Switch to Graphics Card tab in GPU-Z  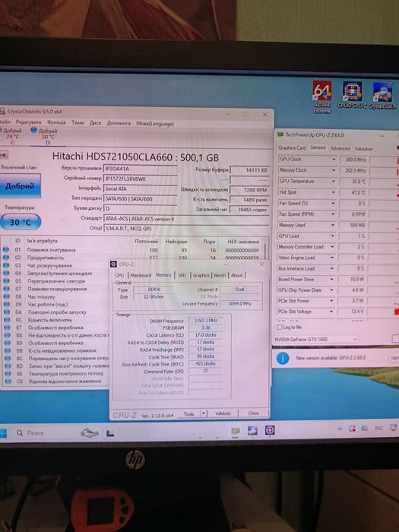tap(292, 148)
